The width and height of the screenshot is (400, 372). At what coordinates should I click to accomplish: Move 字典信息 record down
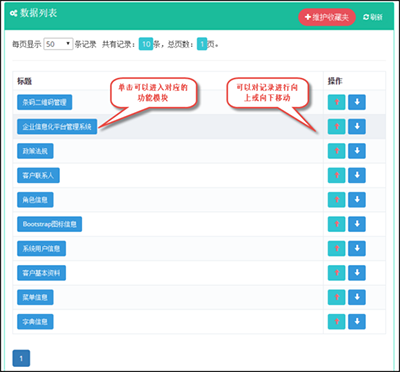(x=357, y=322)
